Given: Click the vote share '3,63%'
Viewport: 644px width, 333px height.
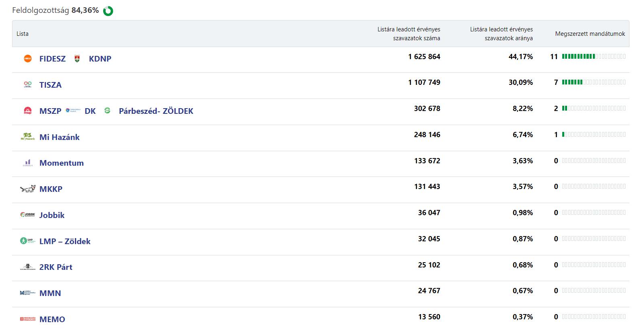Looking at the screenshot, I should point(523,161).
